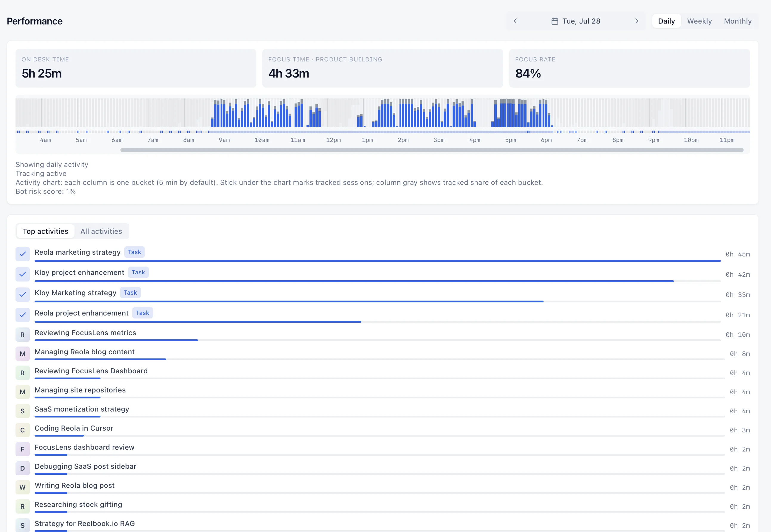This screenshot has height=532, width=771.
Task: Toggle the Kloy Marketing strategy checkbox
Action: (x=23, y=295)
